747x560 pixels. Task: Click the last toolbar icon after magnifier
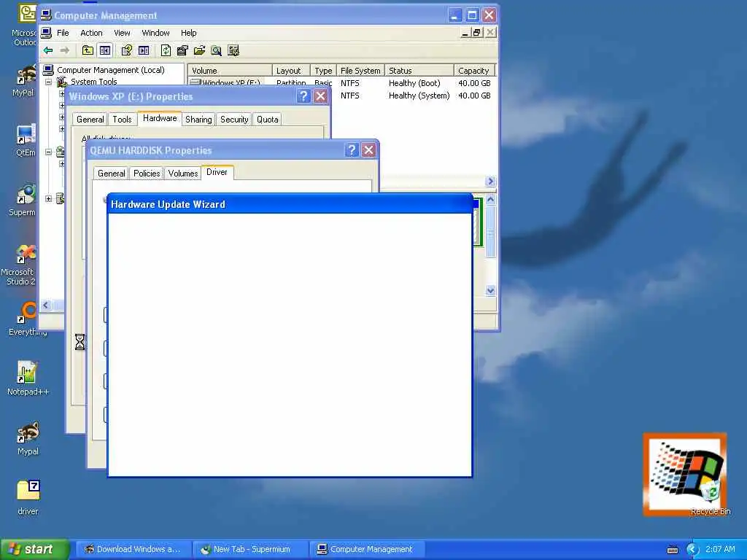pos(233,50)
